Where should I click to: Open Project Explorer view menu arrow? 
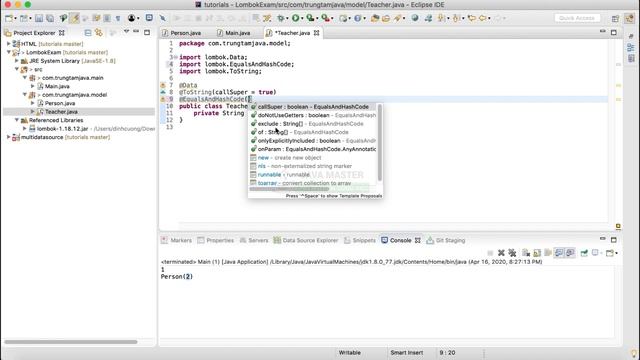click(127, 32)
